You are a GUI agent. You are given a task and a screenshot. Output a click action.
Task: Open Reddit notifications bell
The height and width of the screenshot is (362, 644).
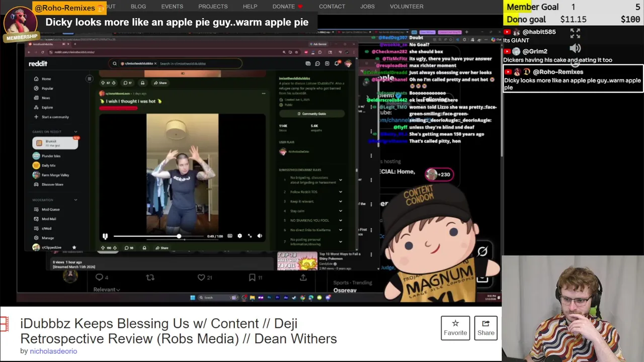(x=337, y=64)
